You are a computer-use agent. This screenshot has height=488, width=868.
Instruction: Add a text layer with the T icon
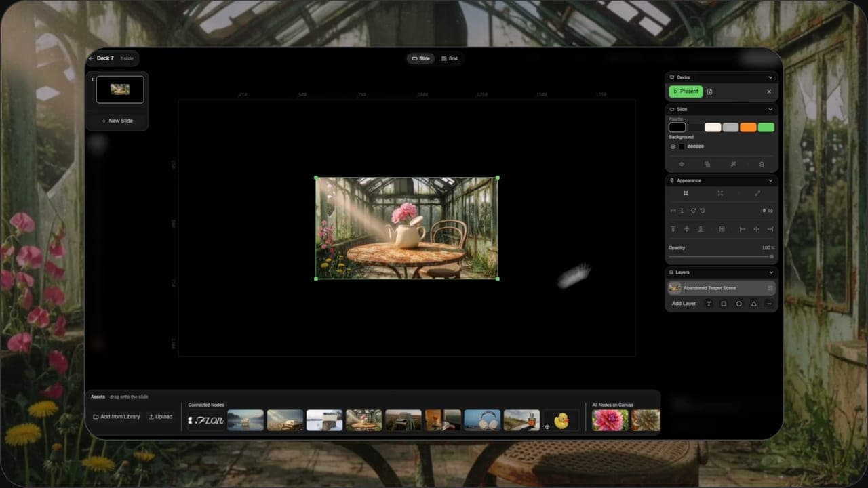pyautogui.click(x=709, y=304)
